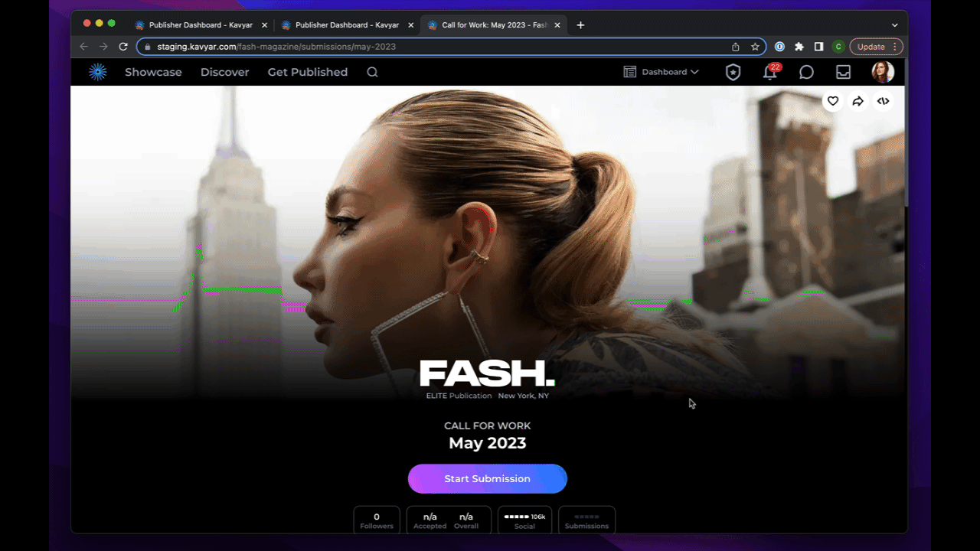Screen dimensions: 980x551
Task: Click the Submissions stat box
Action: (x=586, y=520)
